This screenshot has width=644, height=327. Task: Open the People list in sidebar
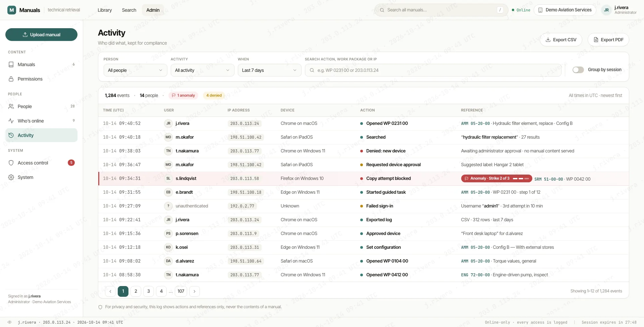pyautogui.click(x=41, y=106)
